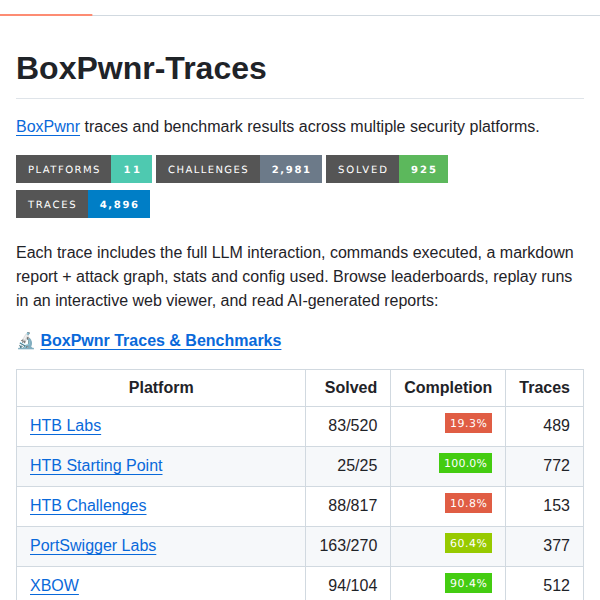Click the Platform column header
Screen dimensions: 600x600
coord(161,388)
